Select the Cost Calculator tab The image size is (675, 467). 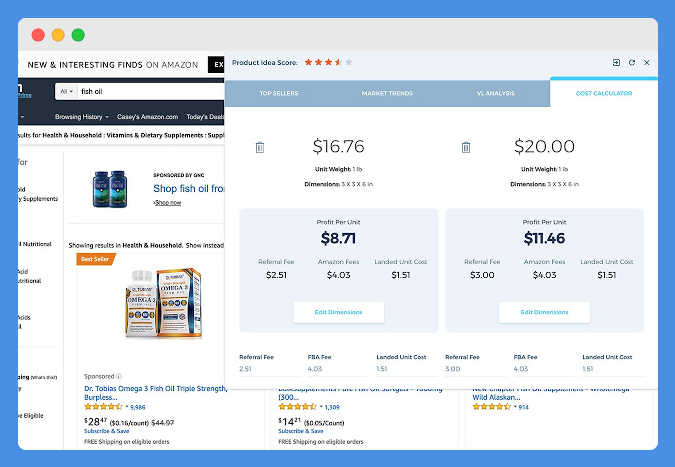point(604,93)
